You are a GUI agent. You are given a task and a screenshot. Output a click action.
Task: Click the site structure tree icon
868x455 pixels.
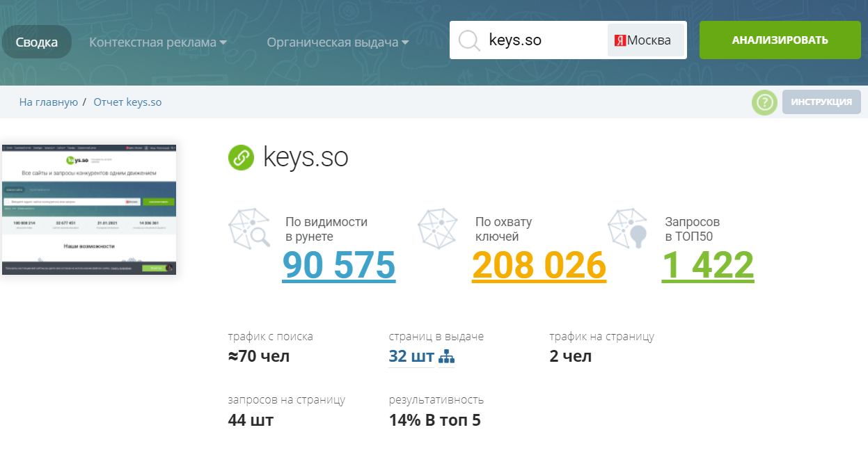click(x=446, y=358)
